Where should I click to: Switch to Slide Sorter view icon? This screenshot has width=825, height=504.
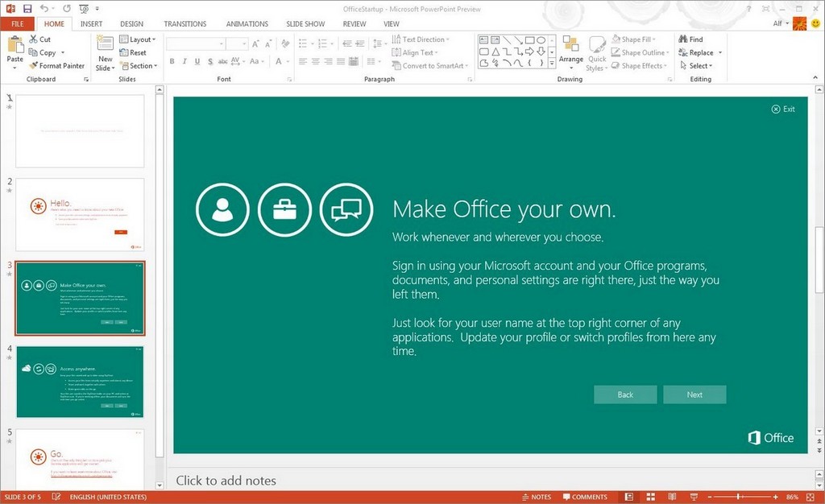650,497
